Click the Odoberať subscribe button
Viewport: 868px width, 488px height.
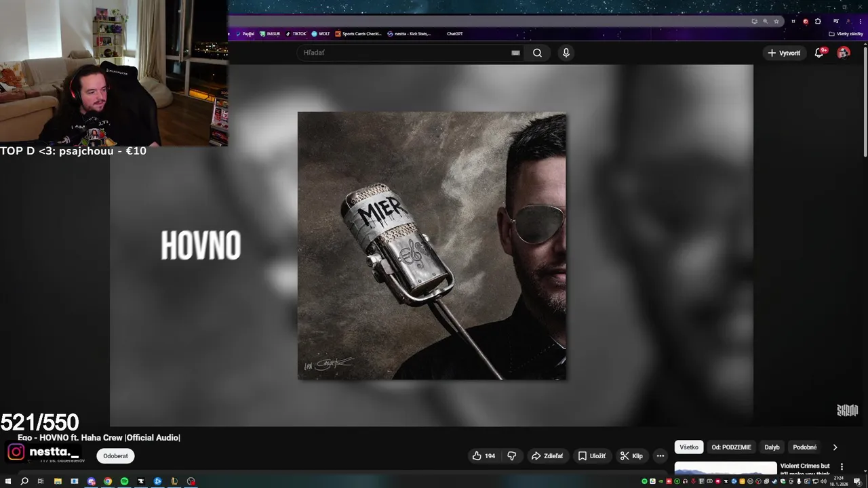115,456
